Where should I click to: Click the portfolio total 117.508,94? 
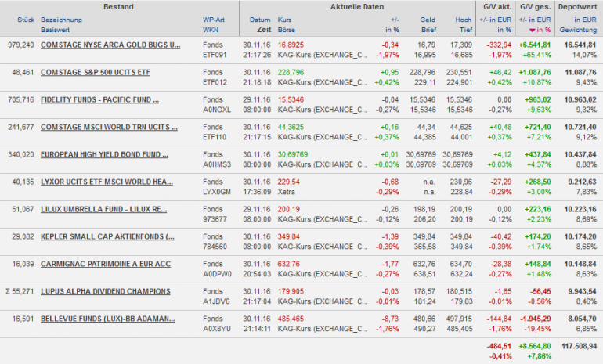[x=580, y=346]
